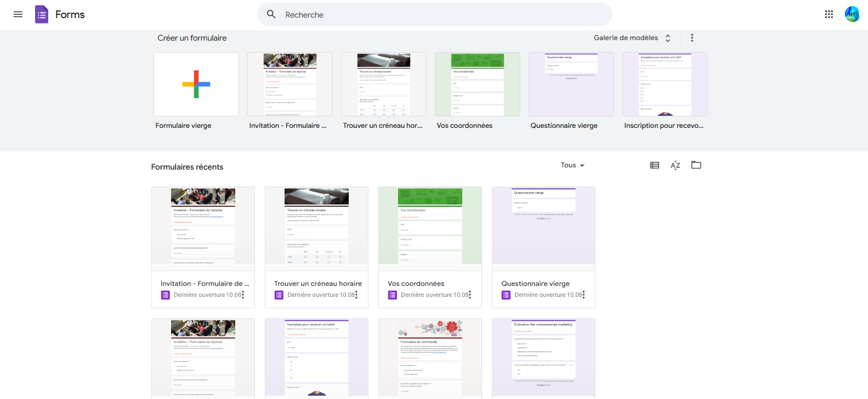The width and height of the screenshot is (868, 399).
Task: Open options for recent Trouver un créneau horaire
Action: pyautogui.click(x=356, y=295)
